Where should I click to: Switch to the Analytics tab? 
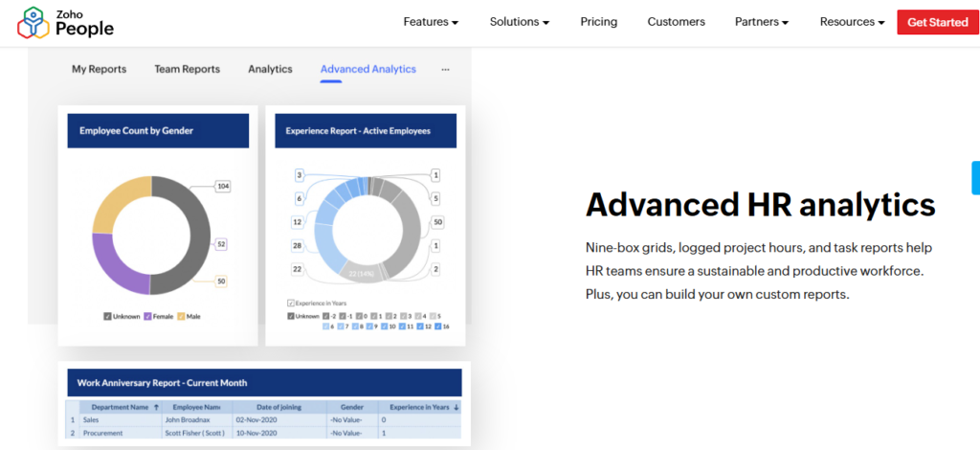(270, 69)
